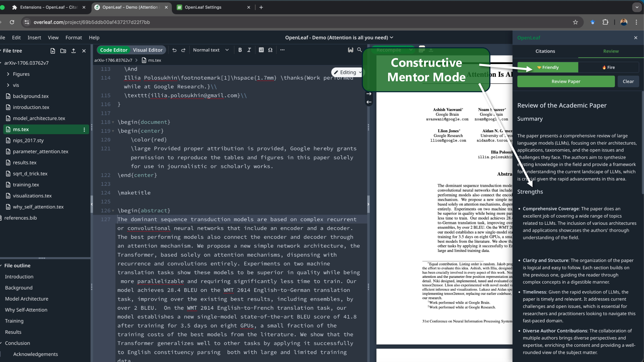Toggle the review panel bookmark icon
The image size is (644, 362).
click(350, 50)
